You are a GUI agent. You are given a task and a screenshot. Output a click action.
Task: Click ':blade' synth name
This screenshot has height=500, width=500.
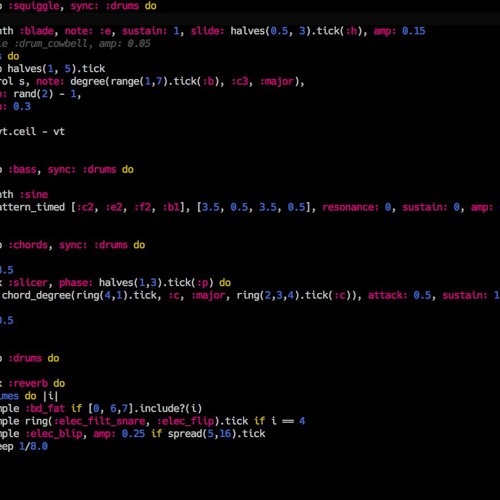click(37, 31)
